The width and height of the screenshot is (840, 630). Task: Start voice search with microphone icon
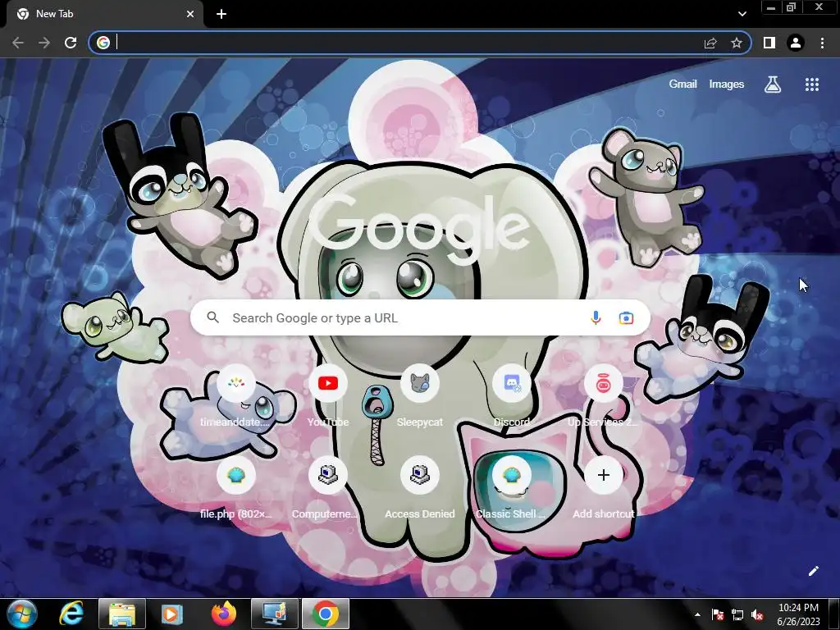coord(596,317)
